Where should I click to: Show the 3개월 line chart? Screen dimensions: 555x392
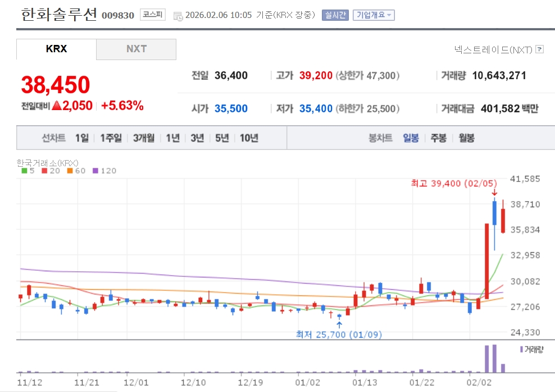[x=144, y=138]
